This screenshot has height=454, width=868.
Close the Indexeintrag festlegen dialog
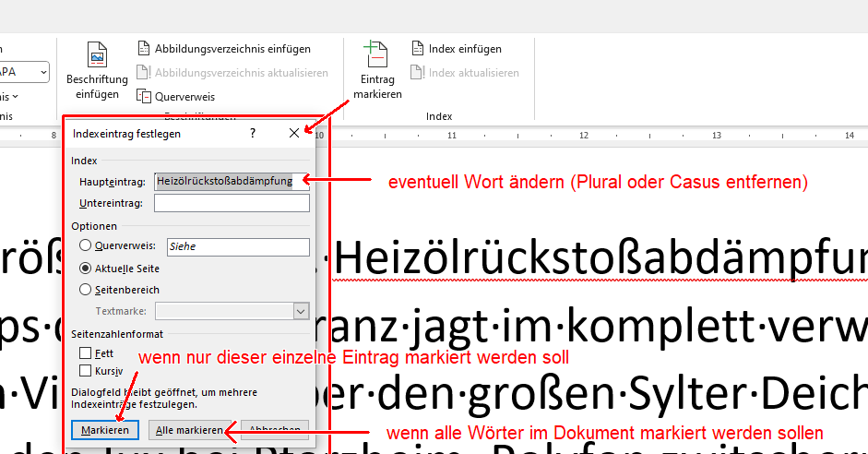(x=294, y=134)
